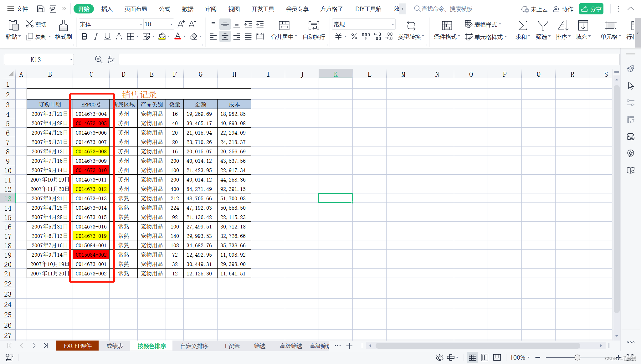This screenshot has height=364, width=641.
Task: Click the Filter (筛选) funnel icon
Action: pyautogui.click(x=542, y=26)
